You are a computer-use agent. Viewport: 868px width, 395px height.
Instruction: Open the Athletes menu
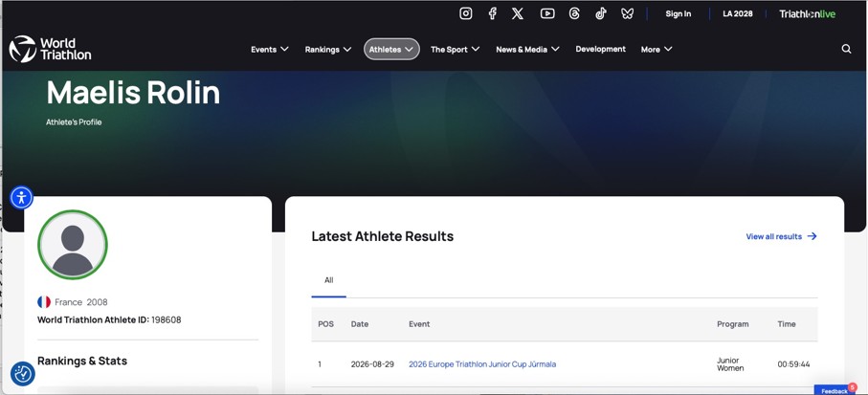coord(391,49)
